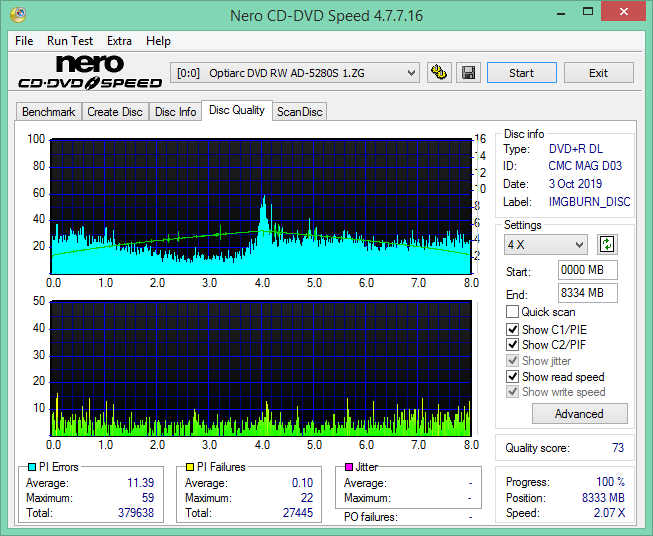Image resolution: width=653 pixels, height=536 pixels.
Task: Click the date value 3 Oct 2019
Action: click(575, 184)
